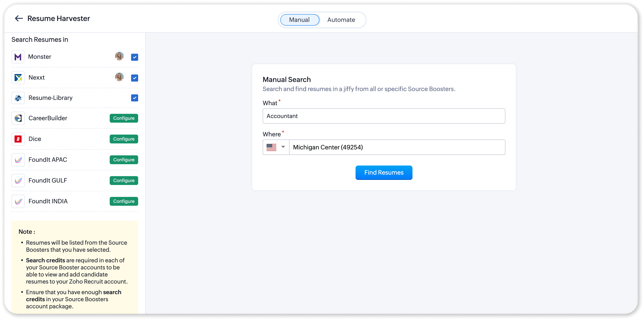Select the Manual tab
Viewport: 644px width, 320px height.
[x=299, y=20]
